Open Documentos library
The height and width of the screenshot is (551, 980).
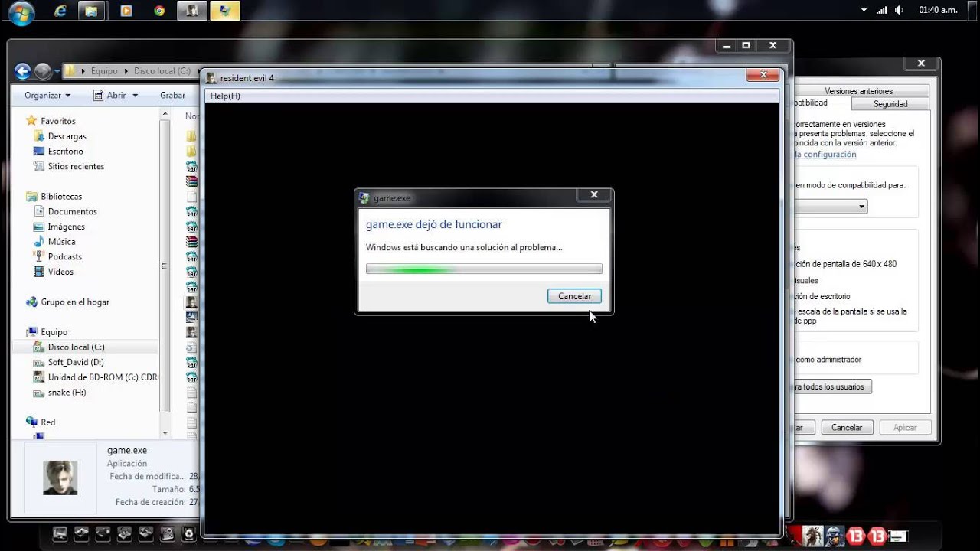tap(73, 211)
